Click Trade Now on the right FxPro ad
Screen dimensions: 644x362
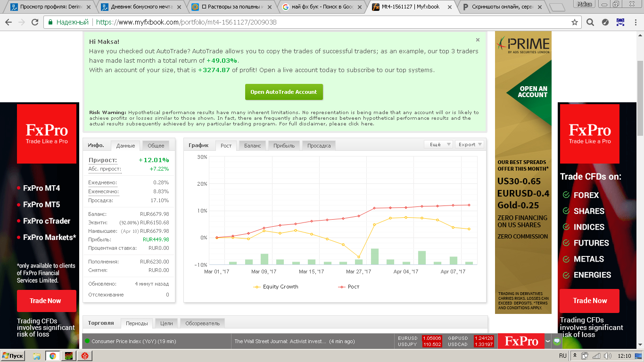[589, 301]
